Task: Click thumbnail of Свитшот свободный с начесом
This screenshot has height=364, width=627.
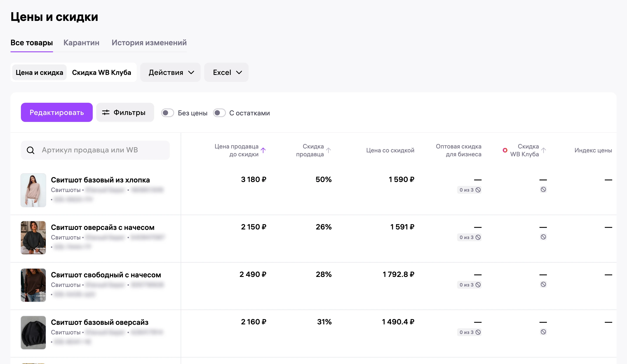Action: pyautogui.click(x=33, y=285)
